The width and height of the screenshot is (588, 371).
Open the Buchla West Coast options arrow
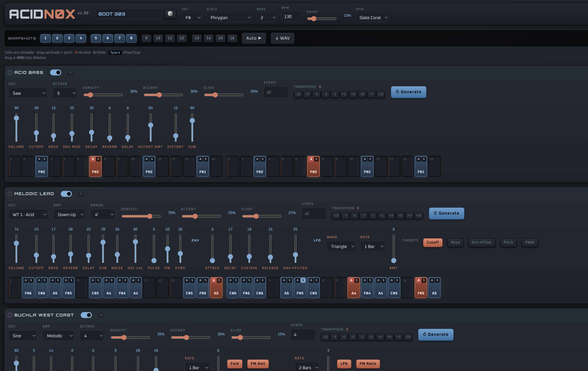101,315
